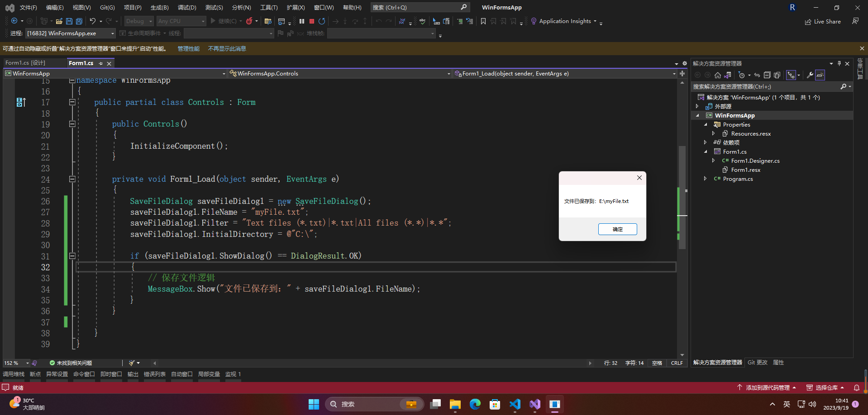Open the process selector WinFormsApp.exe dropdown

tap(71, 33)
